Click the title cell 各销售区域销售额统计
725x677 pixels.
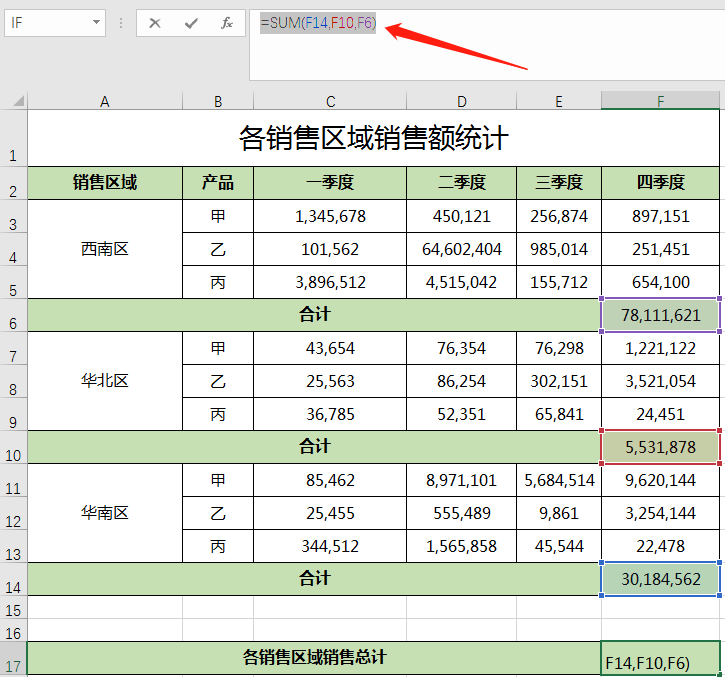[373, 138]
